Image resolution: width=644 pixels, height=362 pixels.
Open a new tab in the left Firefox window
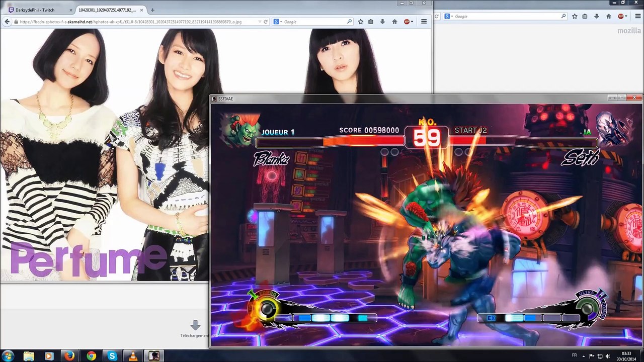152,10
